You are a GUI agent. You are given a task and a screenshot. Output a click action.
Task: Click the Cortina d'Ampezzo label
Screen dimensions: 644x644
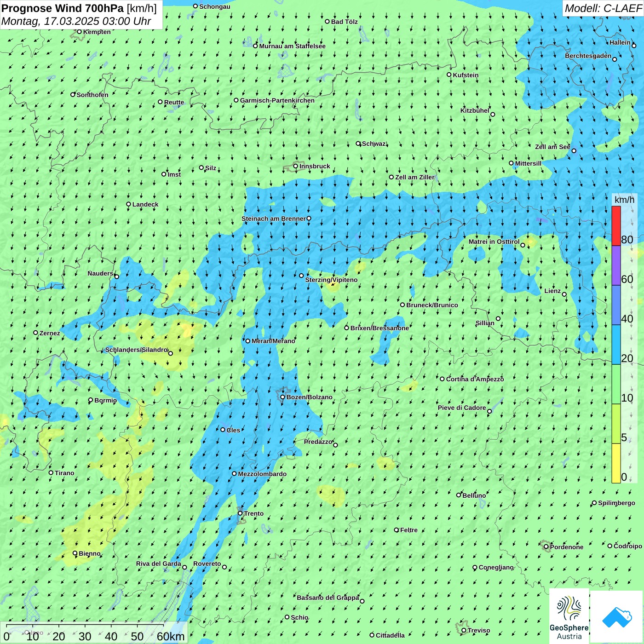475,379
